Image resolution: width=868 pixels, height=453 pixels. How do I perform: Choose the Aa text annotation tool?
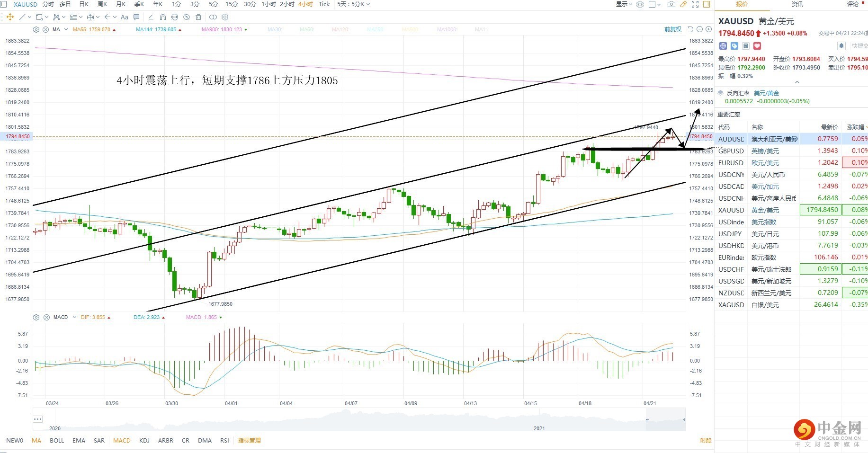pos(125,17)
